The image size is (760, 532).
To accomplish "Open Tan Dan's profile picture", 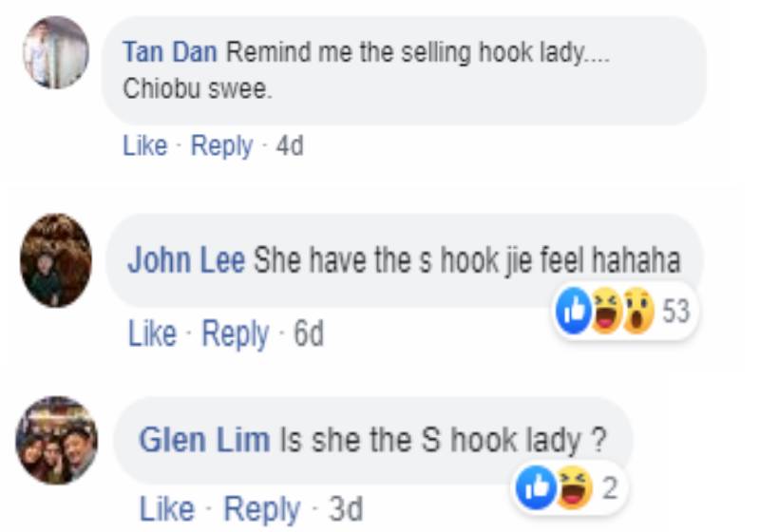I will click(x=56, y=52).
